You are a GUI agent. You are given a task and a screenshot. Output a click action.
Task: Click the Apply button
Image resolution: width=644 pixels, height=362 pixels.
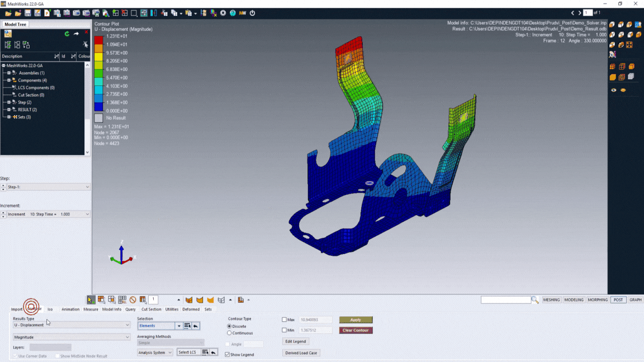(x=356, y=320)
